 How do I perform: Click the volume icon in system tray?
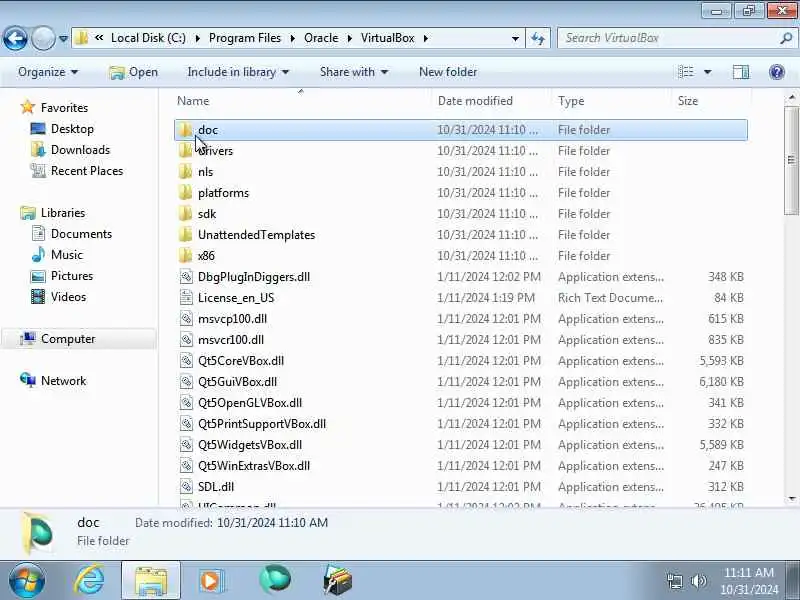coord(698,581)
